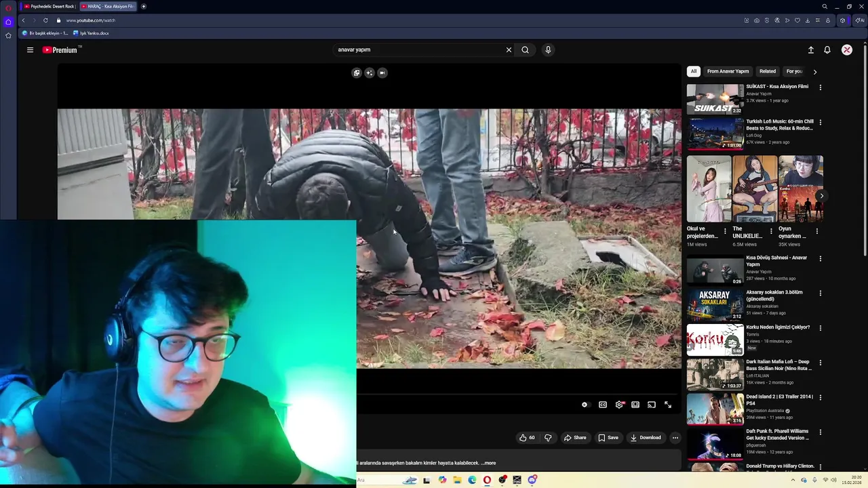Select the For you chip
868x488 pixels.
click(x=794, y=71)
